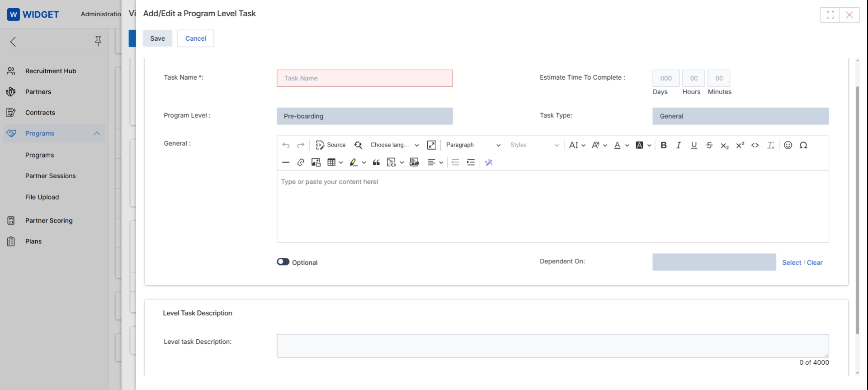This screenshot has width=868, height=390.
Task: Click the Program Level Pre-boarding field
Action: pos(365,116)
